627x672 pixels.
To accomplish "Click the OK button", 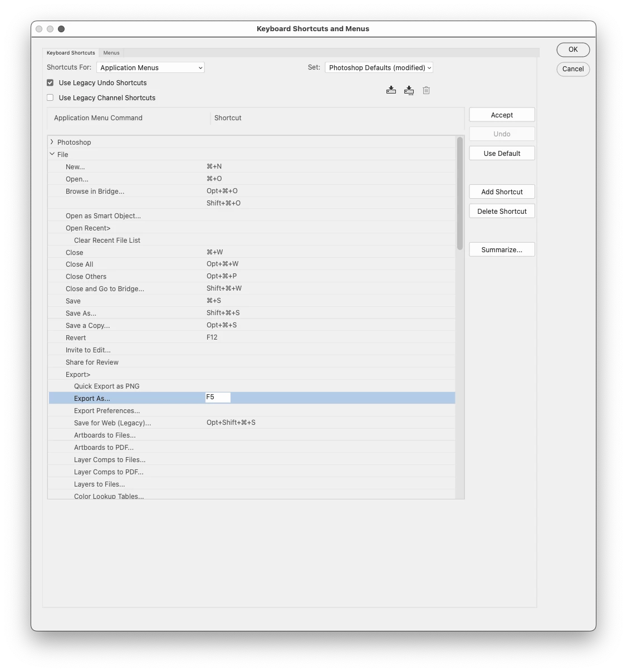I will click(x=573, y=50).
